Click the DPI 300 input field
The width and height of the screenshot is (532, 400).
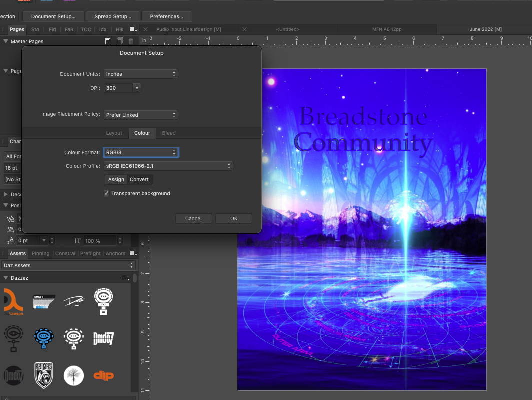click(x=119, y=88)
